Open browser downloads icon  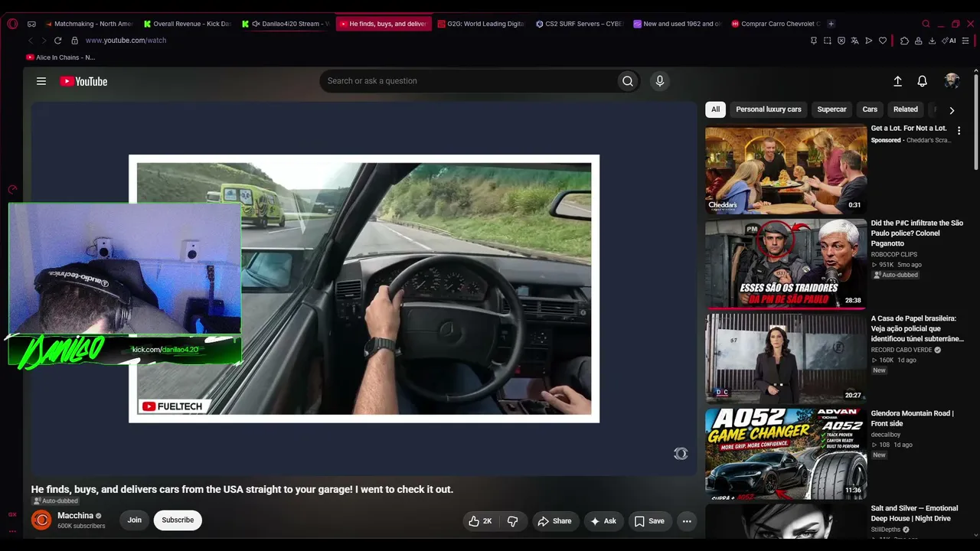(x=932, y=41)
